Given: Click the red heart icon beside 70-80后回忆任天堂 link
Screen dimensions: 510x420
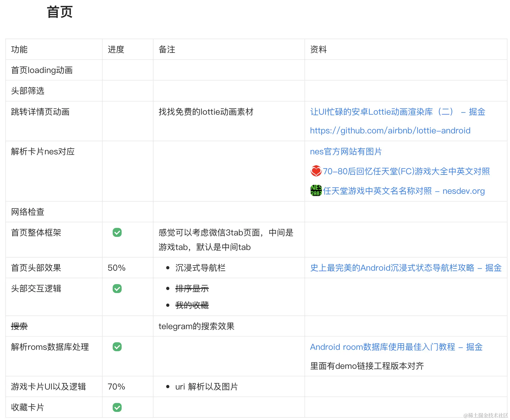Looking at the screenshot, I should [316, 171].
